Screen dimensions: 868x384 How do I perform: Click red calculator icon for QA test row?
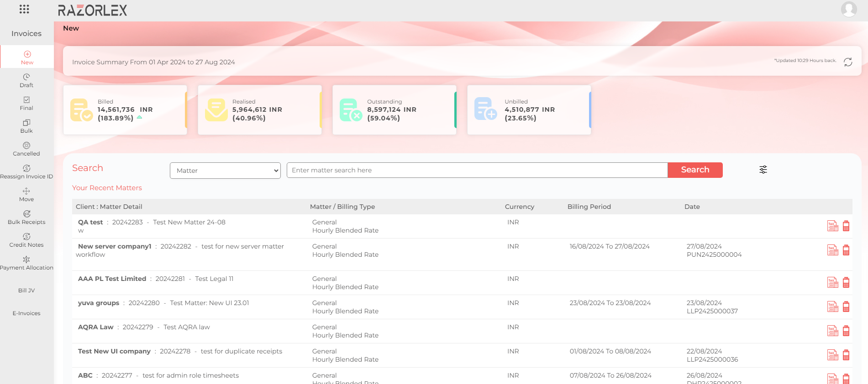pos(846,226)
